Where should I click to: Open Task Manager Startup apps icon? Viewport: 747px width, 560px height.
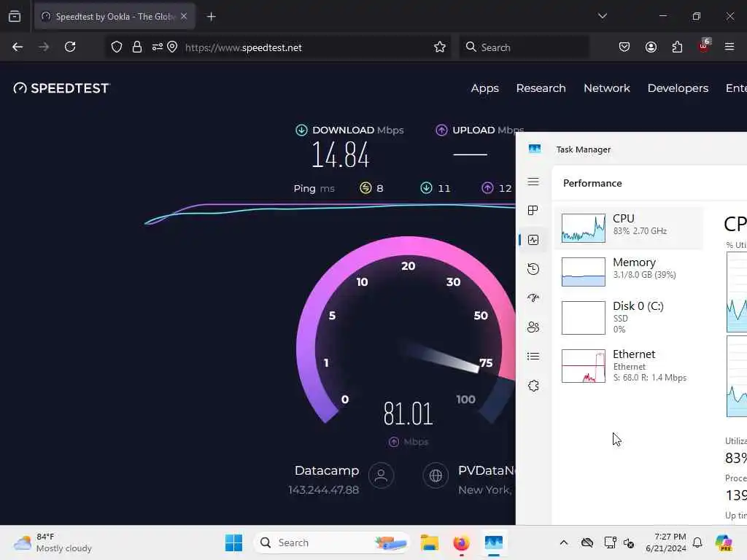533,297
